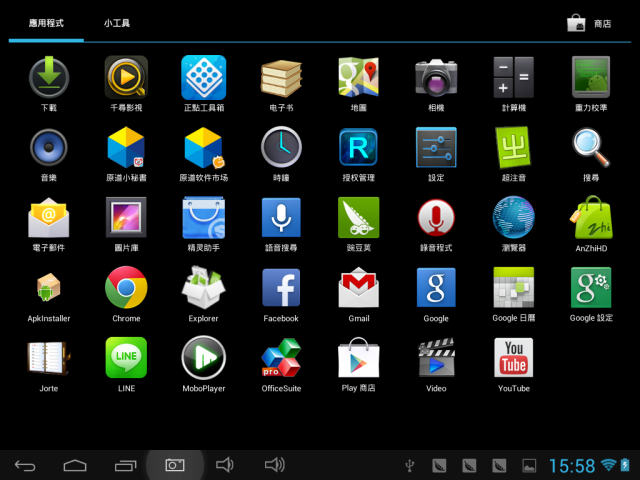Check the Wi-Fi signal indicator
Viewport: 640px width, 480px height.
coord(608,465)
